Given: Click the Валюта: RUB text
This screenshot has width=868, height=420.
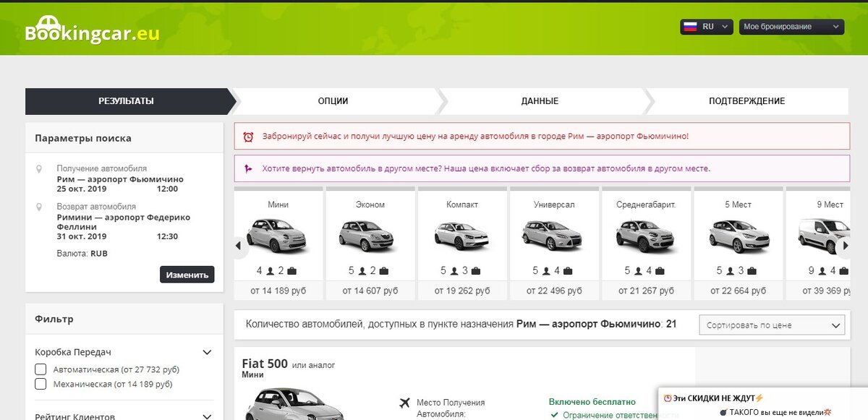Looking at the screenshot, I should coord(82,254).
